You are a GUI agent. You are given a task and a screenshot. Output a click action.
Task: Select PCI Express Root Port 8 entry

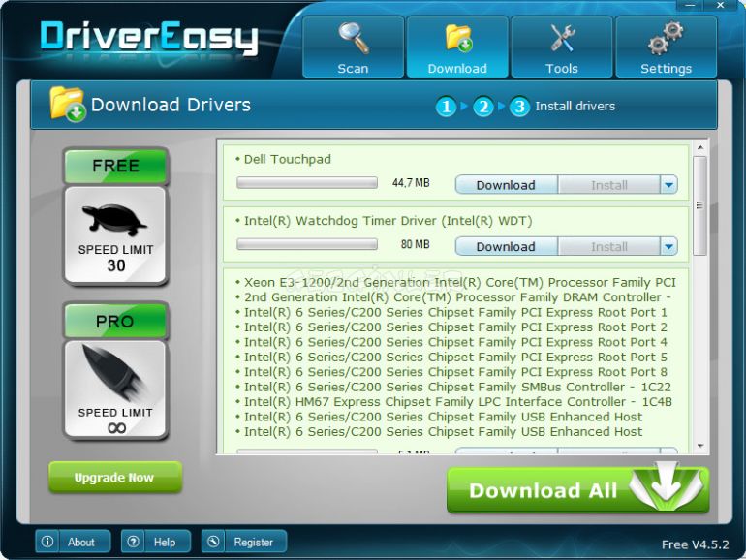(x=455, y=372)
